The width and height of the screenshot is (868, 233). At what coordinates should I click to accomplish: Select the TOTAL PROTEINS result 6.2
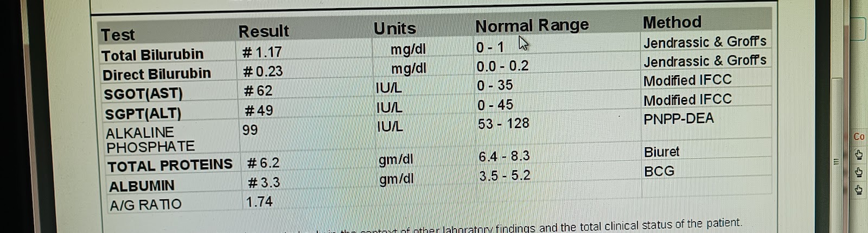click(263, 163)
